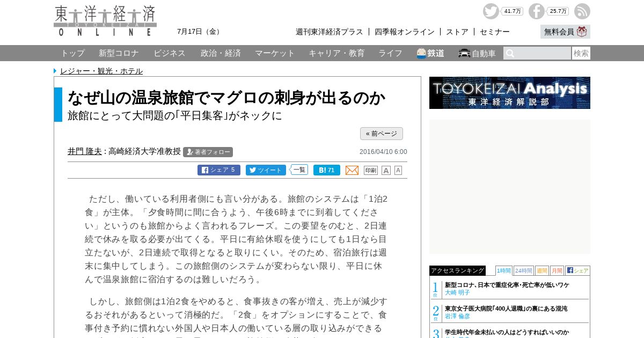Screen dimensions: 644x338
Task: Open the TOYOKEIZAI Analysis banner
Action: click(510, 93)
